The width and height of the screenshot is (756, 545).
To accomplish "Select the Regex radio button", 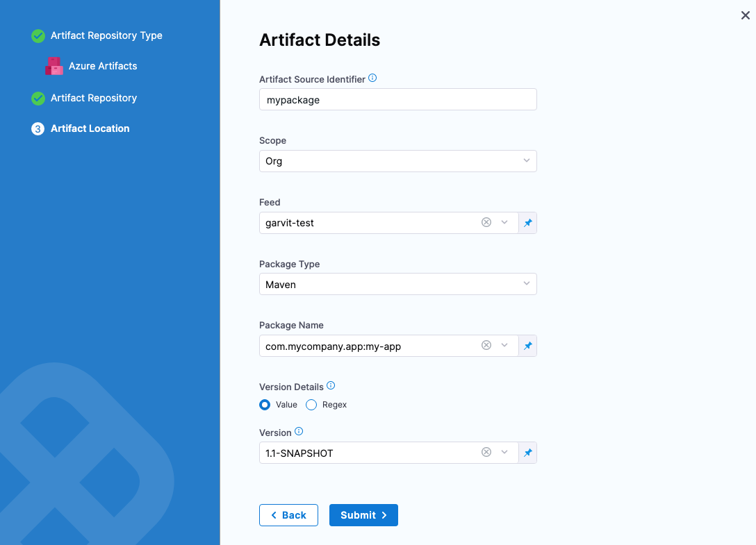I will pyautogui.click(x=311, y=405).
